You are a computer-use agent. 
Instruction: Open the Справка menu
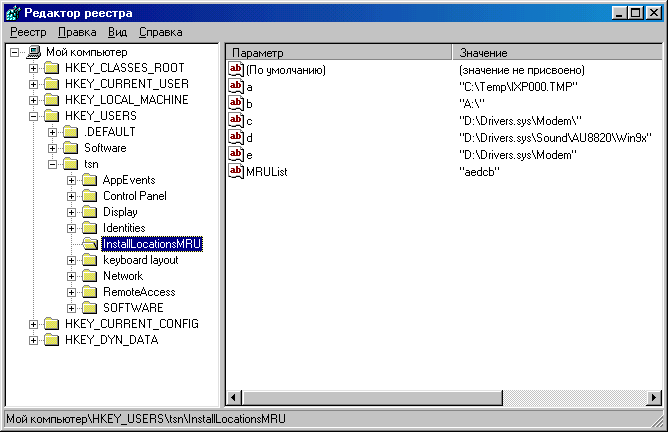tap(160, 32)
